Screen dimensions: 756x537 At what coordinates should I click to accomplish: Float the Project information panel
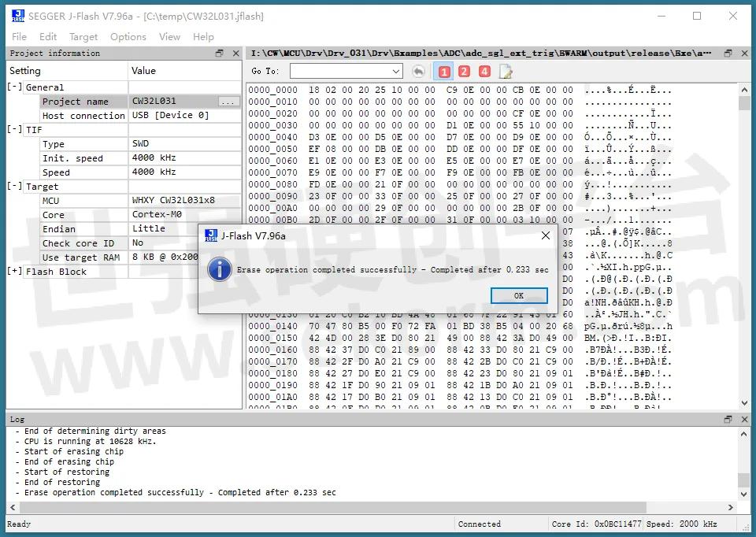coord(219,53)
